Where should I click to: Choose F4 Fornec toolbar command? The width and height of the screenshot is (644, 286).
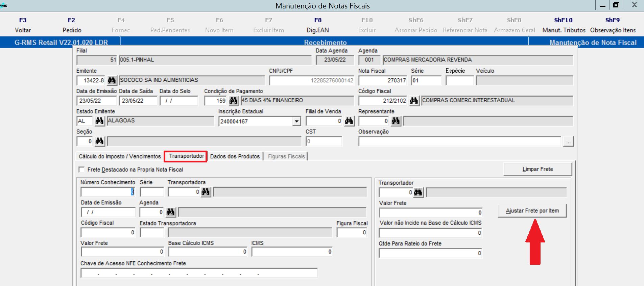pos(121,25)
